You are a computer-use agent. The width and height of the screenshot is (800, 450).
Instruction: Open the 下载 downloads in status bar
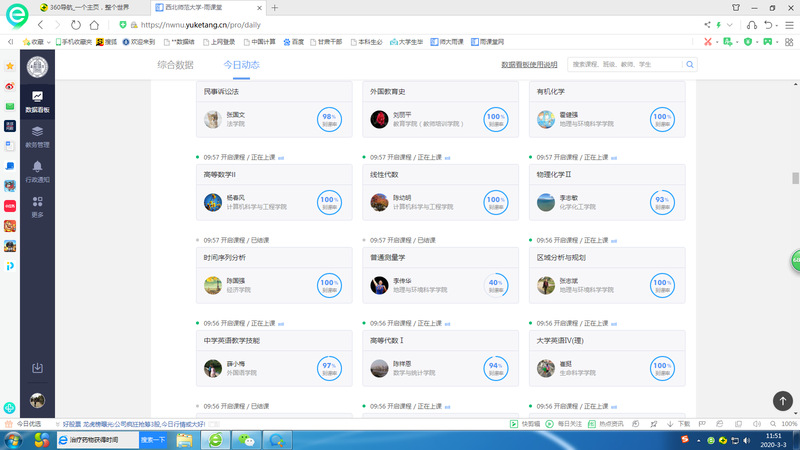pos(679,424)
